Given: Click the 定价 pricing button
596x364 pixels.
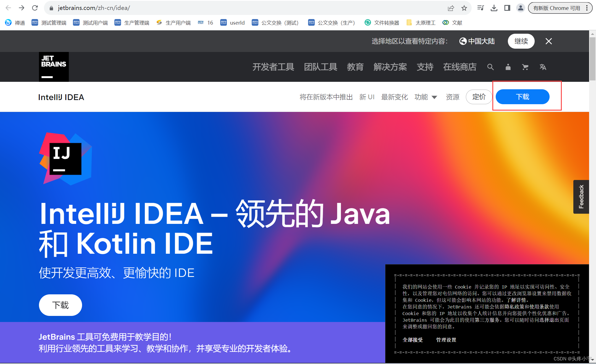Looking at the screenshot, I should pyautogui.click(x=479, y=97).
